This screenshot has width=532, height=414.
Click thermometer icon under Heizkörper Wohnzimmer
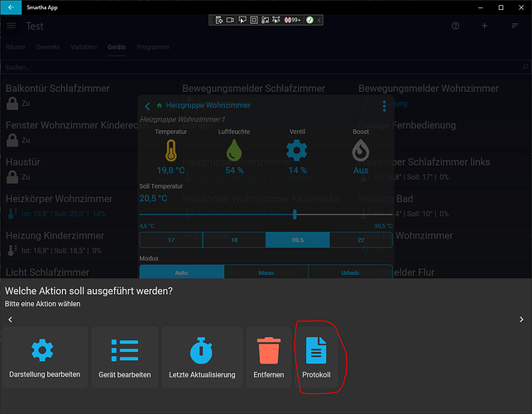pos(12,214)
